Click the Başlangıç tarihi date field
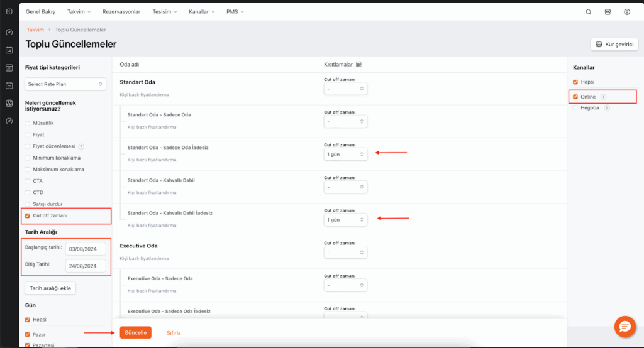 click(x=85, y=249)
